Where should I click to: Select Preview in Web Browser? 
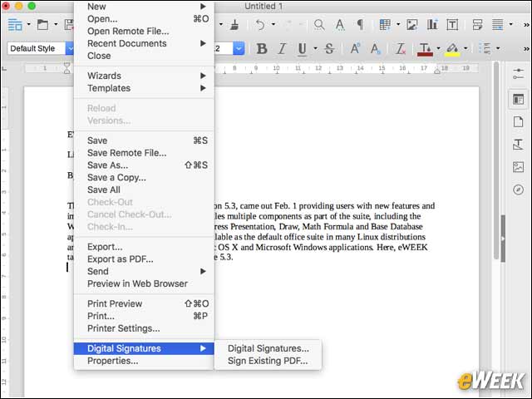pos(144,283)
